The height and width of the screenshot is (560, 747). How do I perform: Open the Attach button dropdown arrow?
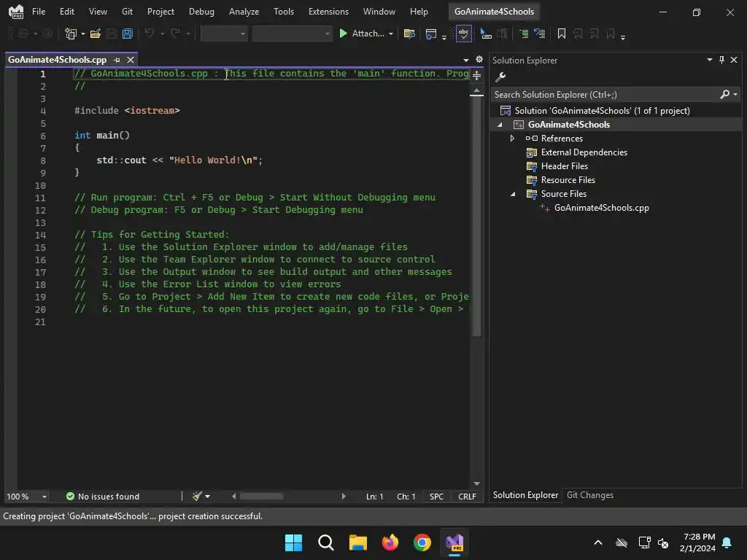[391, 34]
